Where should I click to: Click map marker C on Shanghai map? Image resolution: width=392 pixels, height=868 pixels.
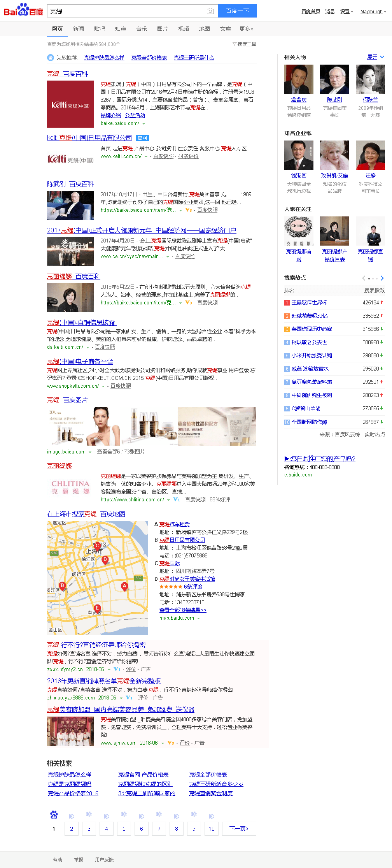point(97,546)
